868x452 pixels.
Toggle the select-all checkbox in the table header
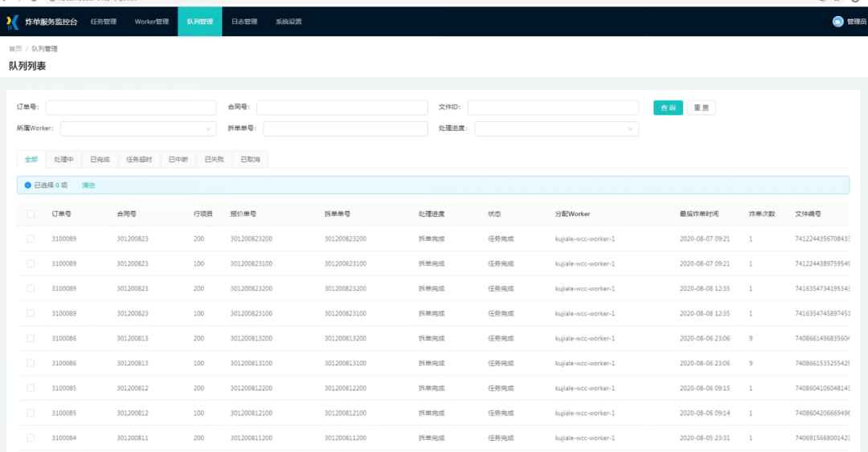(31, 214)
